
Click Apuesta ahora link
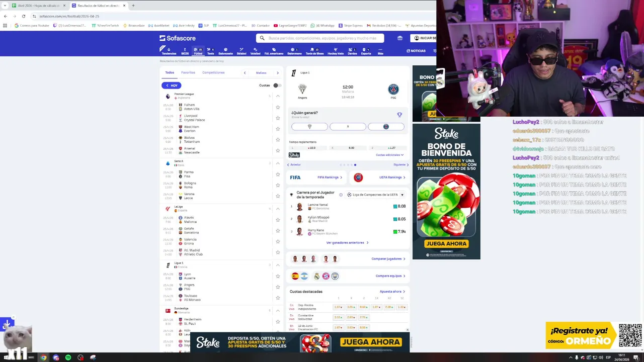pyautogui.click(x=392, y=292)
